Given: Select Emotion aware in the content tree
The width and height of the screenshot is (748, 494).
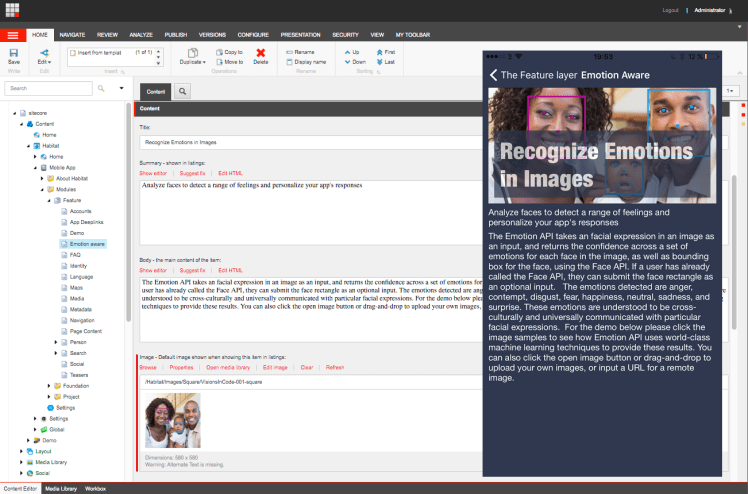Looking at the screenshot, I should pos(87,244).
